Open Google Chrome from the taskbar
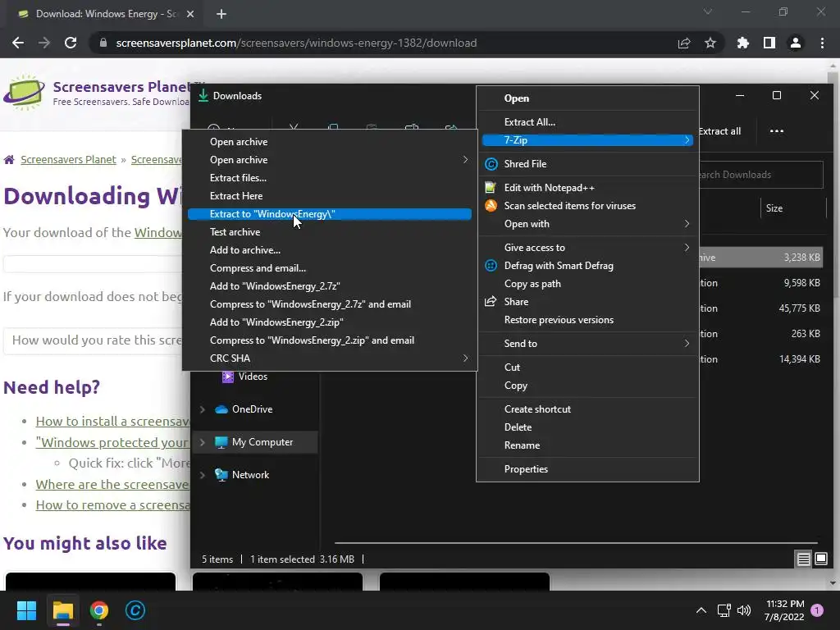This screenshot has height=630, width=840. 99,610
